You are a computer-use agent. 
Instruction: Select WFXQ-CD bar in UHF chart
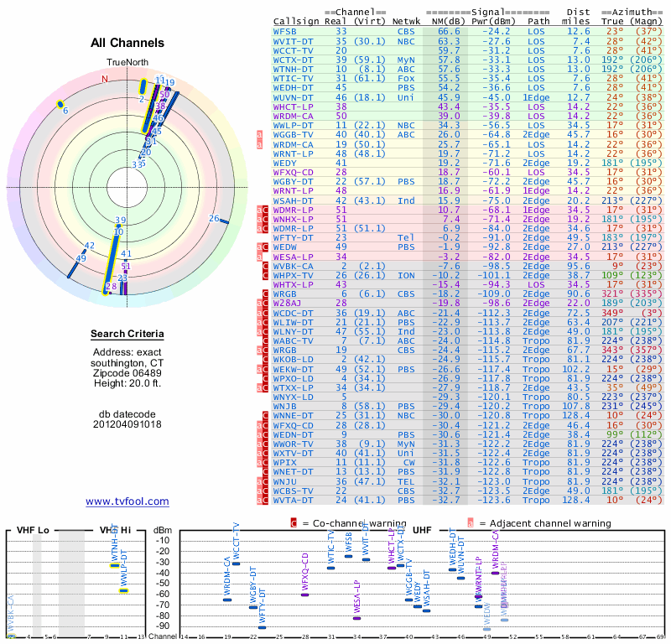click(x=304, y=595)
